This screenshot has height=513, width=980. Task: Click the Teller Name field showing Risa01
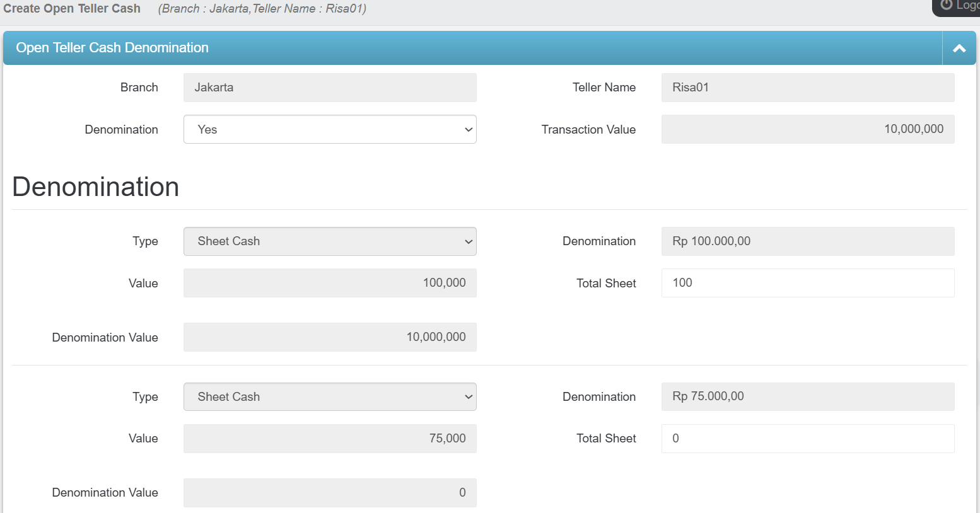click(x=807, y=88)
